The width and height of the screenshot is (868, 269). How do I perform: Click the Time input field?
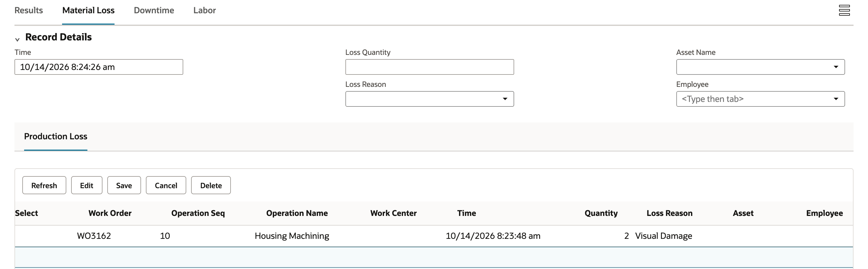[99, 67]
